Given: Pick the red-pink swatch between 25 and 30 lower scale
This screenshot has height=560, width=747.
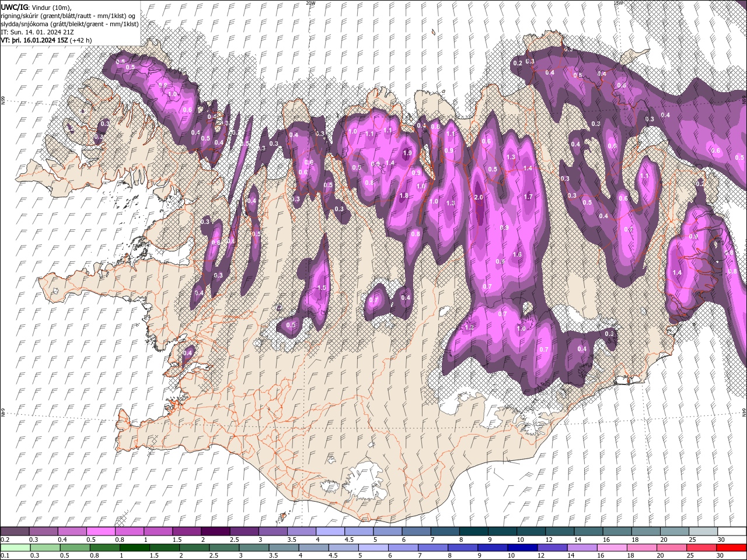Looking at the screenshot, I should (701, 547).
